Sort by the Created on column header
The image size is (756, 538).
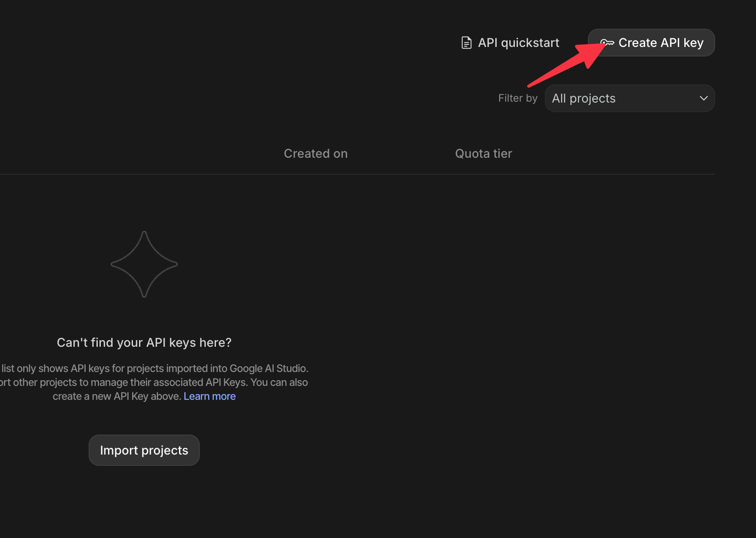coord(315,153)
